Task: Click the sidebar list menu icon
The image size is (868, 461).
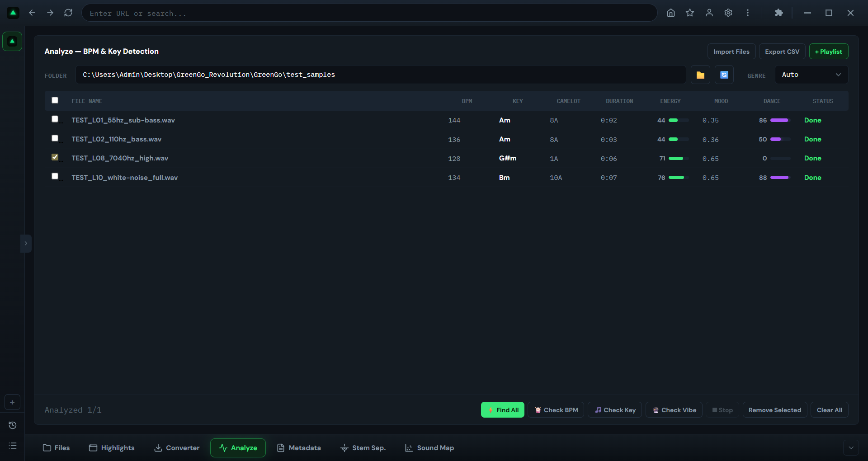Action: click(x=13, y=446)
